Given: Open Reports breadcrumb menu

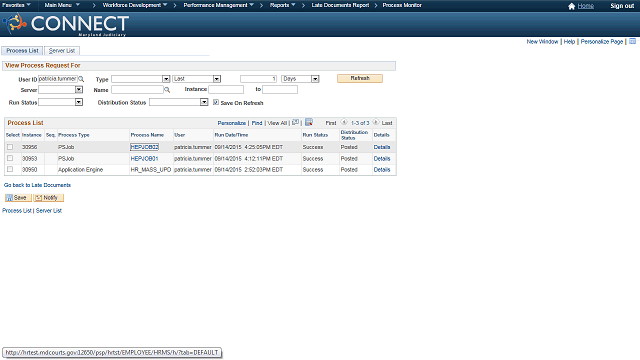Looking at the screenshot, I should 282,5.
